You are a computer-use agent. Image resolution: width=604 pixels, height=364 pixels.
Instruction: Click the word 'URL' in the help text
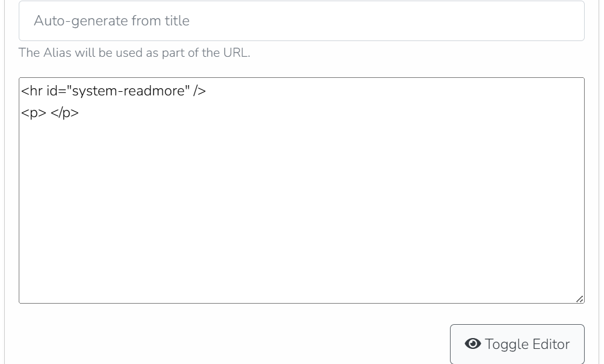[237, 53]
